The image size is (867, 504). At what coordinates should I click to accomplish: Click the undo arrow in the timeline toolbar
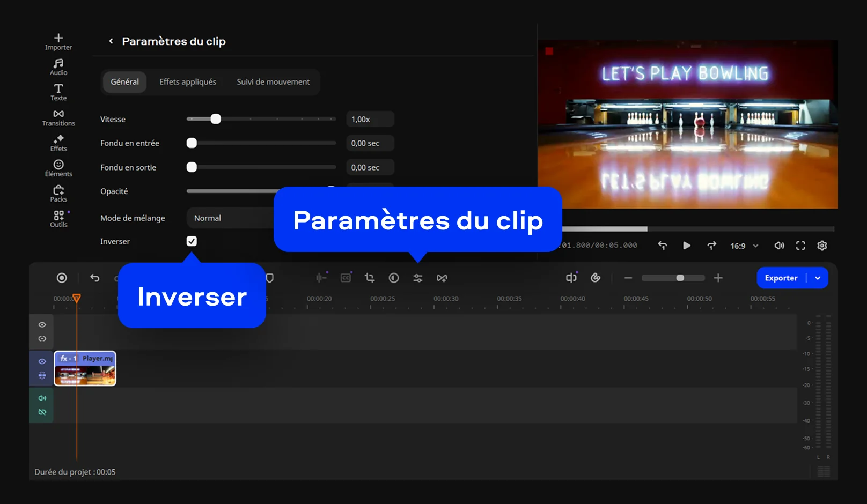pyautogui.click(x=95, y=278)
